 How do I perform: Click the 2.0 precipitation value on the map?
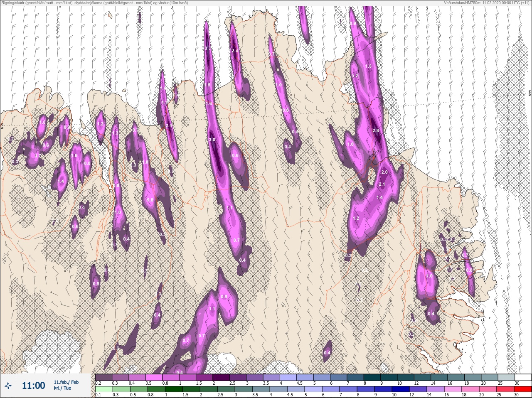click(384, 172)
